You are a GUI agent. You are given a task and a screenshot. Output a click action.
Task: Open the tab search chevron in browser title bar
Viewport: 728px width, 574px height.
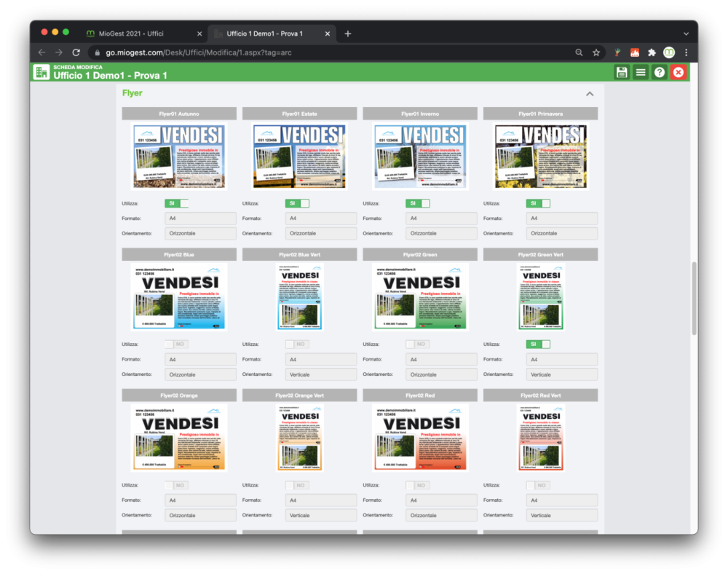point(686,34)
